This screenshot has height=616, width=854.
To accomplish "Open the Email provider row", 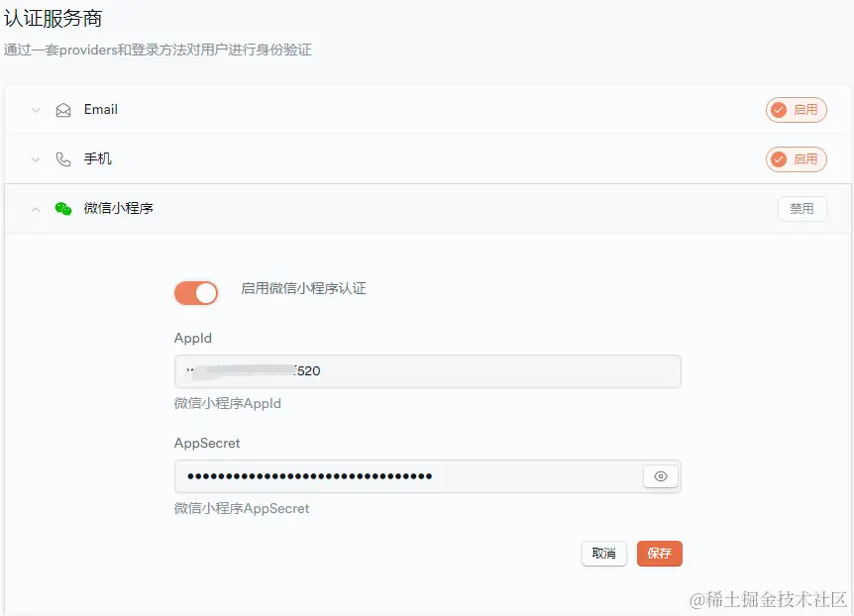I will (428, 110).
